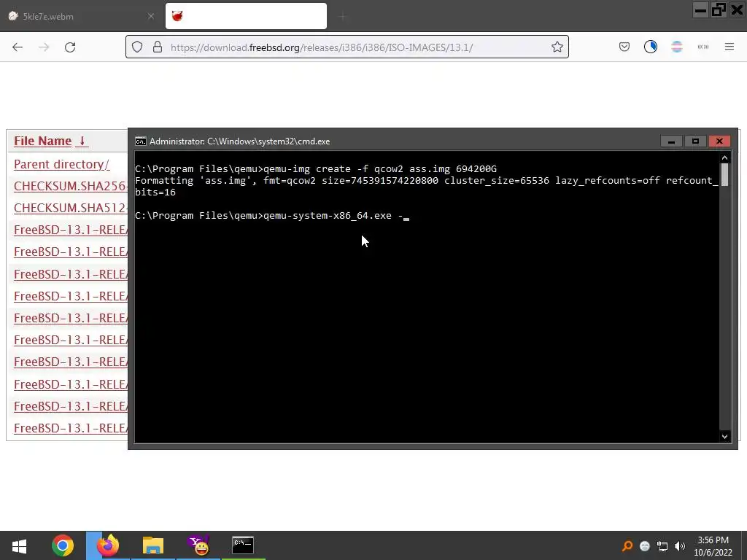Click the striped pink-blue flag extension icon
The image size is (747, 560).
(x=676, y=47)
